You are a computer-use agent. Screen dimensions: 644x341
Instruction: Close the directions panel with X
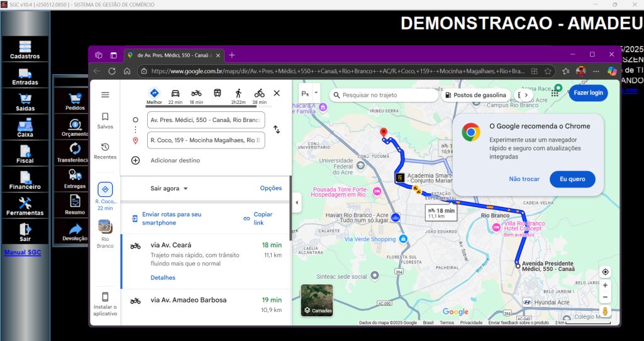click(277, 93)
